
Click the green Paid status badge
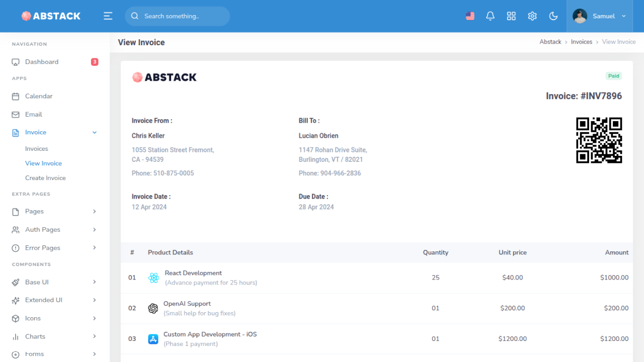tap(614, 76)
